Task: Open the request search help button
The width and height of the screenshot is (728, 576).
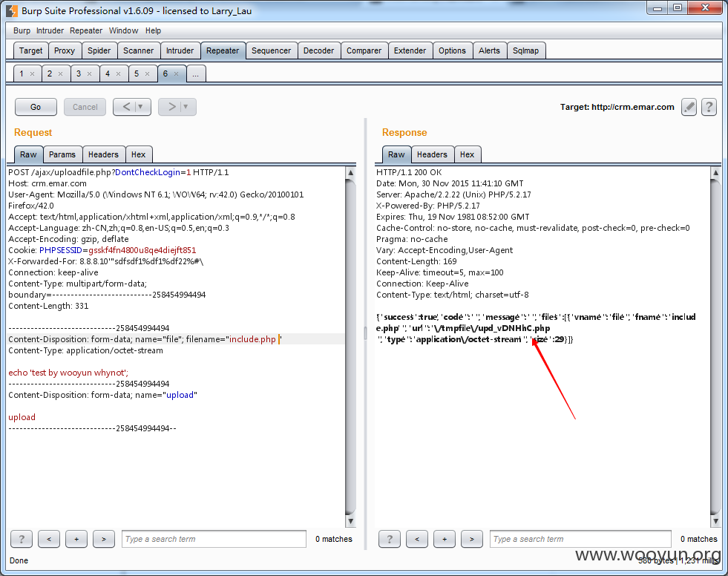Action: click(22, 539)
